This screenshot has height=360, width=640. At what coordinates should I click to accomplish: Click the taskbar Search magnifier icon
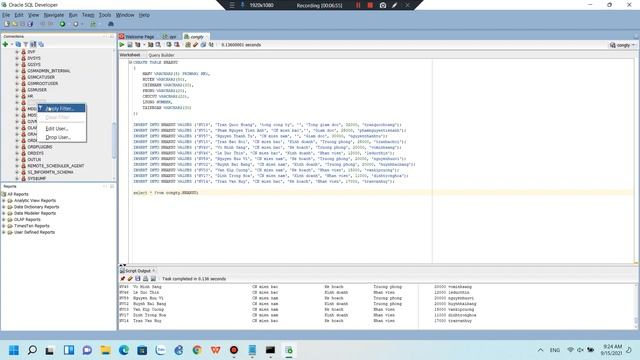[x=32, y=350]
